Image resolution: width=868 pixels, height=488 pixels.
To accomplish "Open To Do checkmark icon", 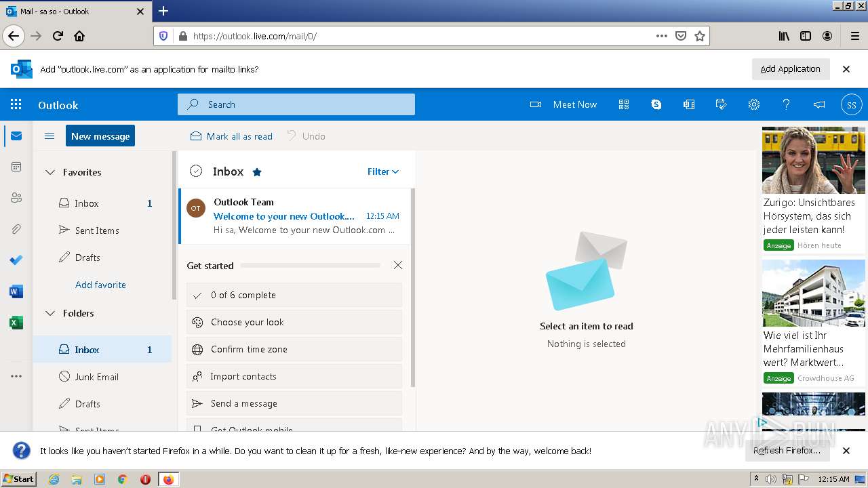I will (x=16, y=260).
